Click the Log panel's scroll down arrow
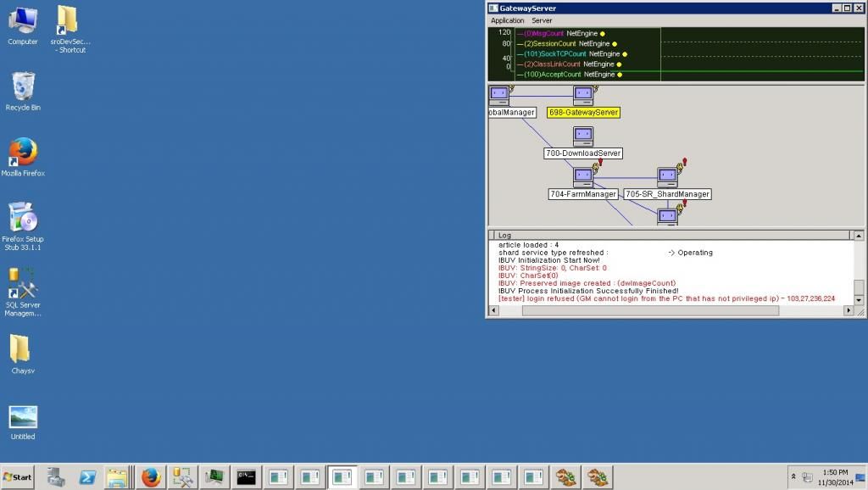Screen dimensions: 868x490 coord(859,300)
